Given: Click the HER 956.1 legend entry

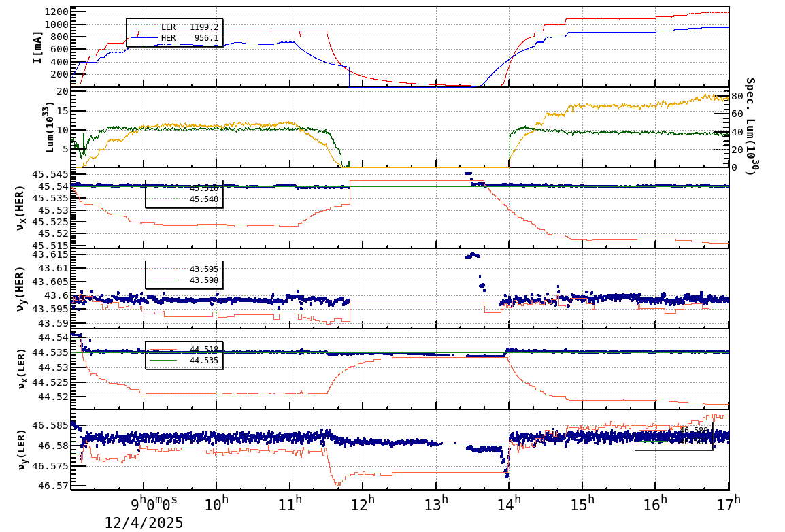Looking at the screenshot, I should click(174, 38).
